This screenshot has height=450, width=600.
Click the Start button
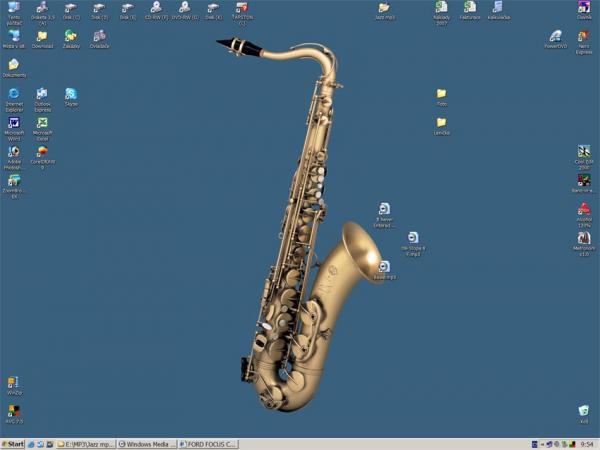tap(13, 443)
